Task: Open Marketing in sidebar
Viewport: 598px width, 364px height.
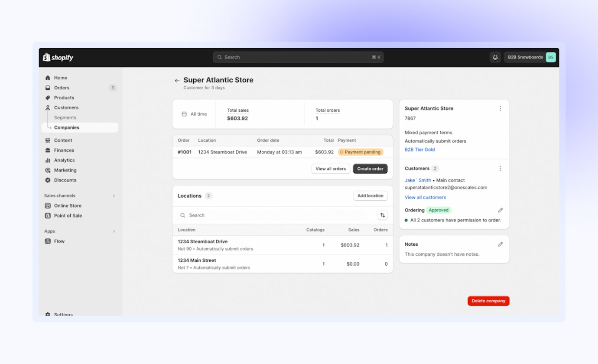Action: click(65, 170)
